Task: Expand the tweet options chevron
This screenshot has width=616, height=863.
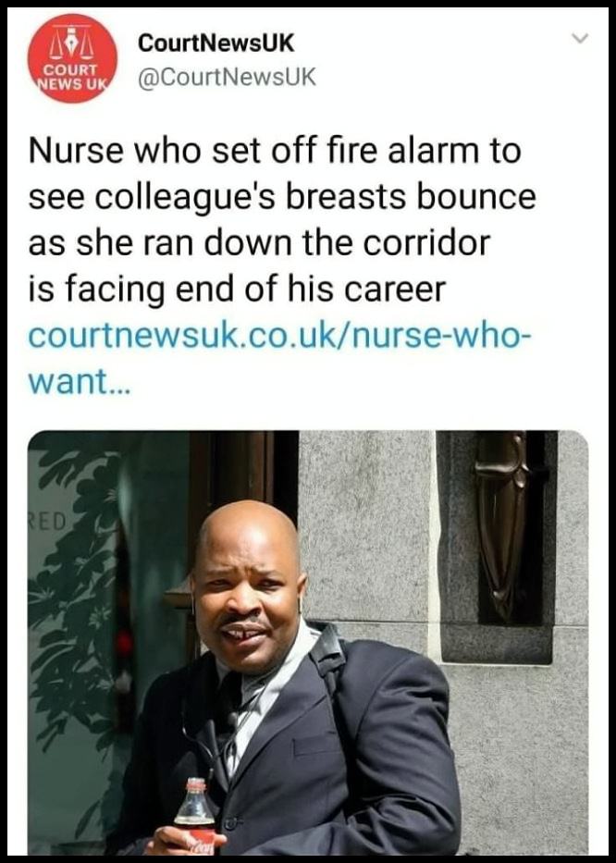Action: (x=580, y=39)
